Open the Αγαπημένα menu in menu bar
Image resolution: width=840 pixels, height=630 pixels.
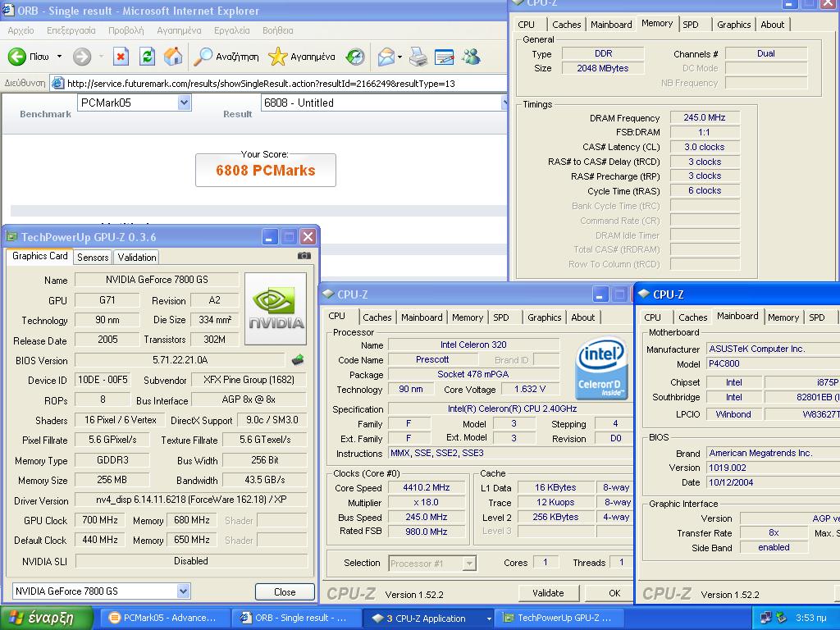click(179, 30)
